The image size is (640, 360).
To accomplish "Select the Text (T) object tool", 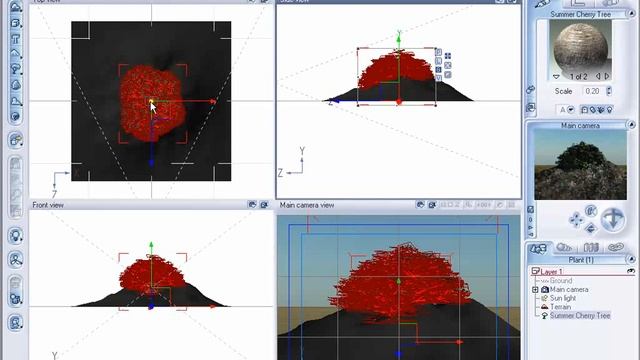I will 16,39.
